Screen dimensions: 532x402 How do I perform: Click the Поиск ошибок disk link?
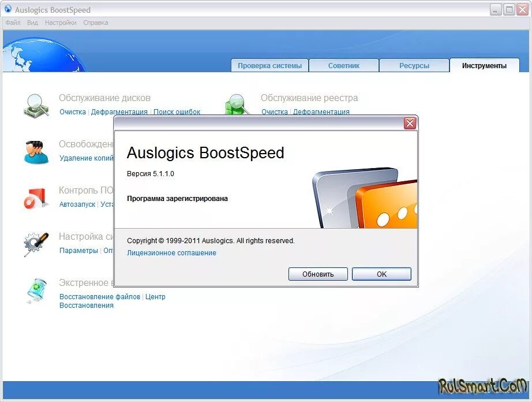click(x=177, y=111)
